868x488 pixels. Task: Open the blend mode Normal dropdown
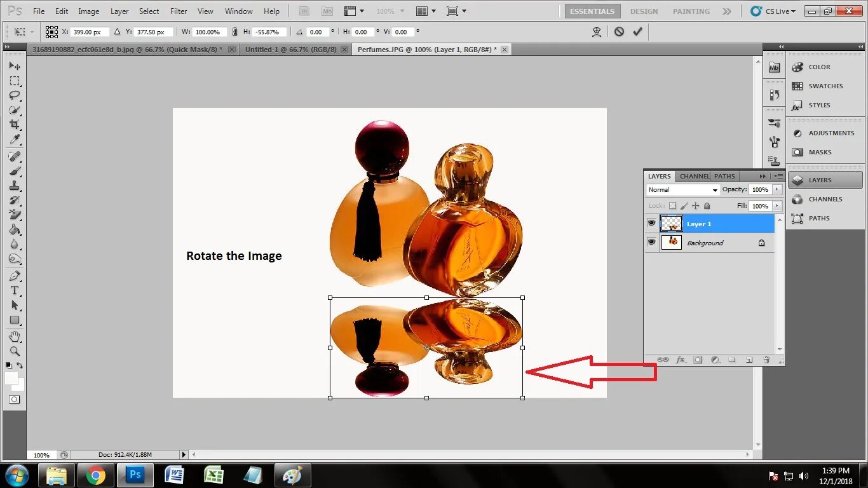[682, 189]
